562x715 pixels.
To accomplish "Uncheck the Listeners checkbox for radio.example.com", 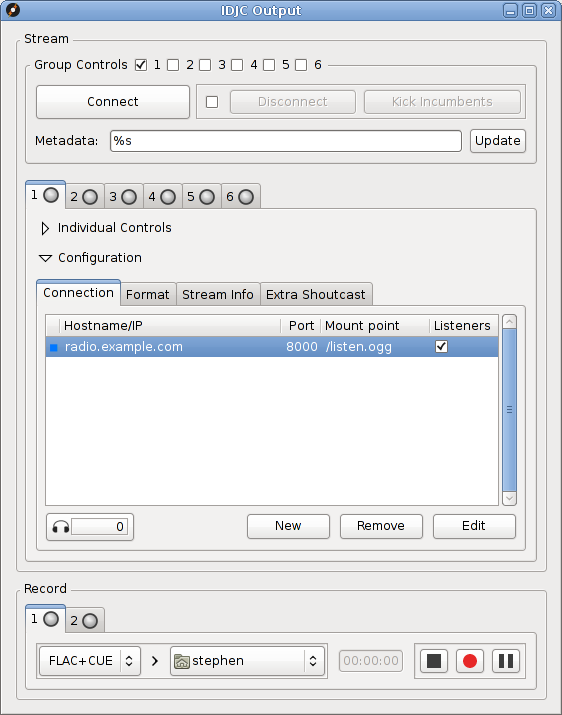I will tap(441, 347).
